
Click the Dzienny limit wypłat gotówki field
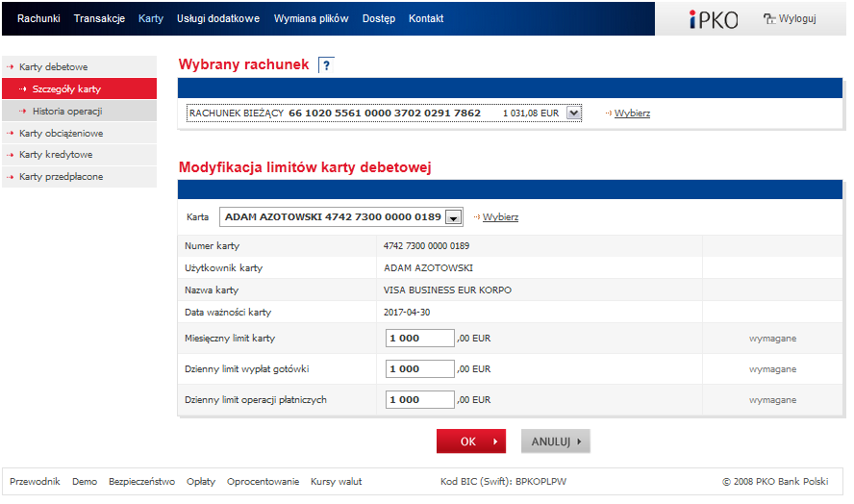pos(419,369)
